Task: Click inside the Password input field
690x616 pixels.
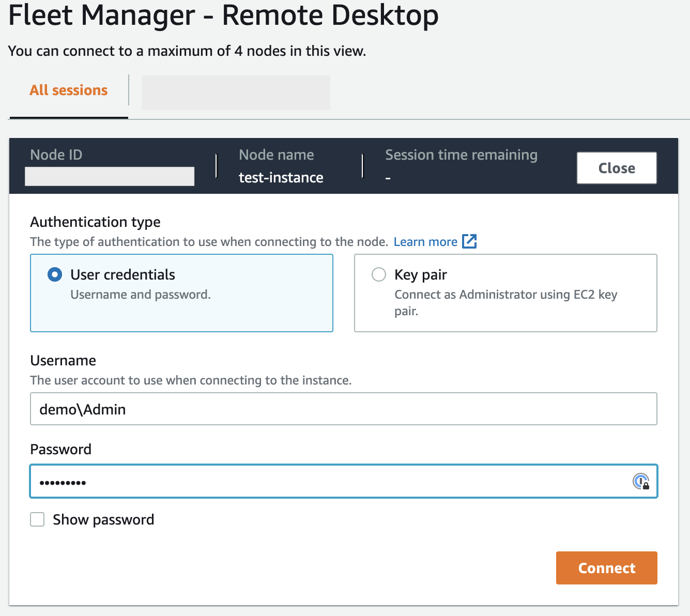Action: pyautogui.click(x=344, y=482)
